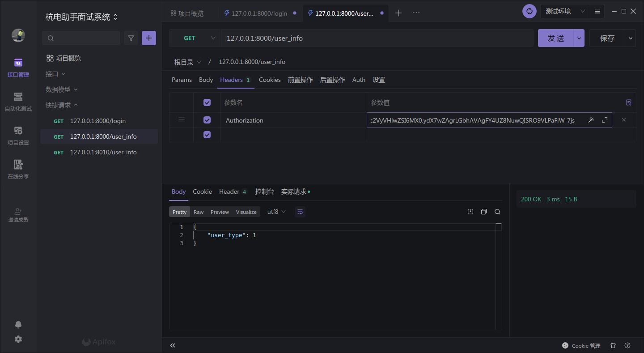Open the hamburger menu next to environment

pyautogui.click(x=597, y=11)
